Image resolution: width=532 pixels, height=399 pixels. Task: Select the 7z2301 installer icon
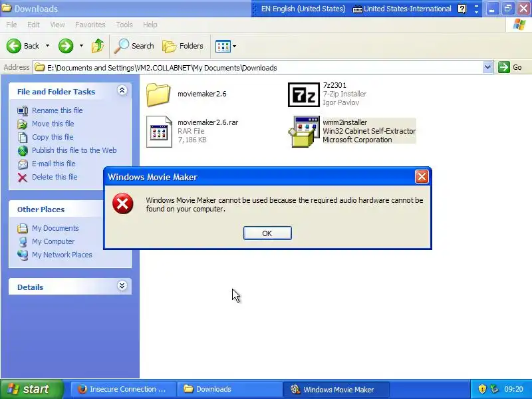304,94
